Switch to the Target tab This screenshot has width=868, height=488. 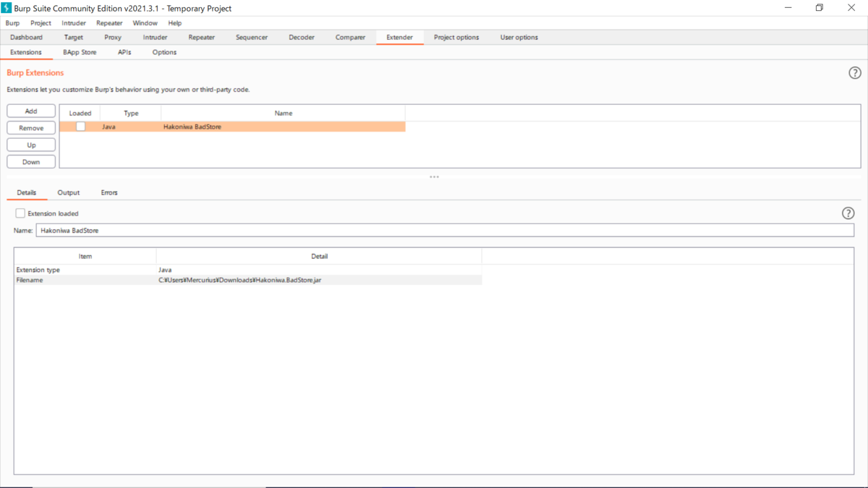pos(73,37)
